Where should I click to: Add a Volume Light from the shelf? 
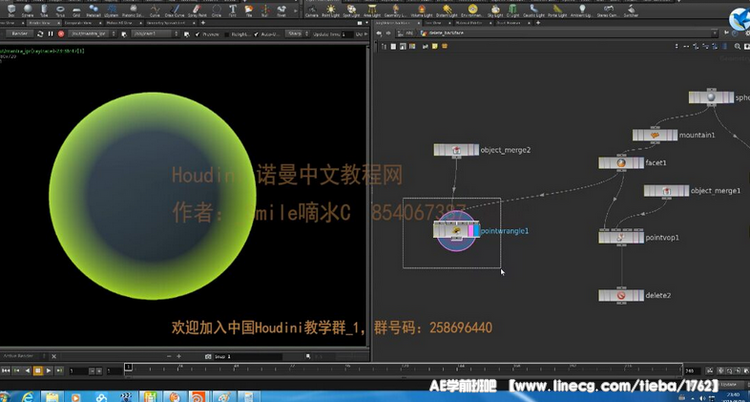(421, 10)
